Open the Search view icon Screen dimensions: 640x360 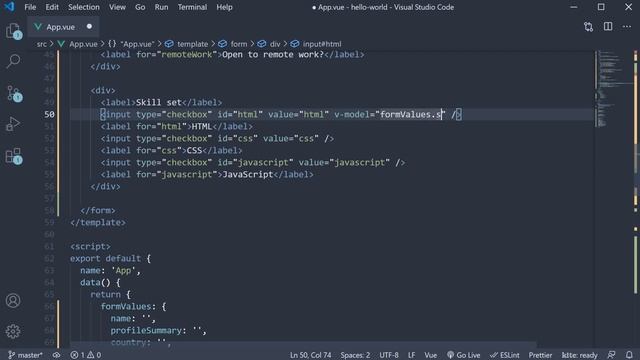pyautogui.click(x=13, y=62)
